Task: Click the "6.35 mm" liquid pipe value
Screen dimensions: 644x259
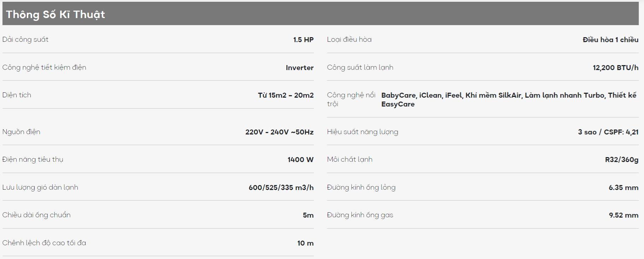Action: pos(623,188)
